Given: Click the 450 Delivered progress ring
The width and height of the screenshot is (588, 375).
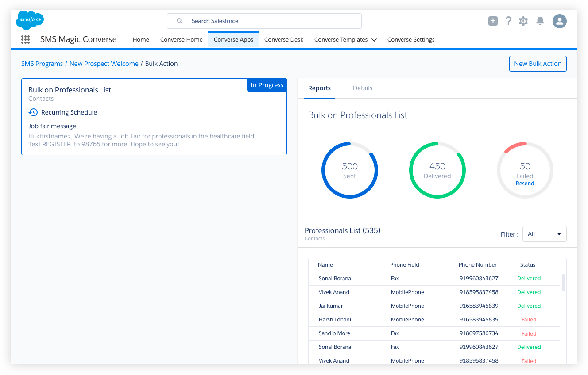Looking at the screenshot, I should [x=437, y=170].
